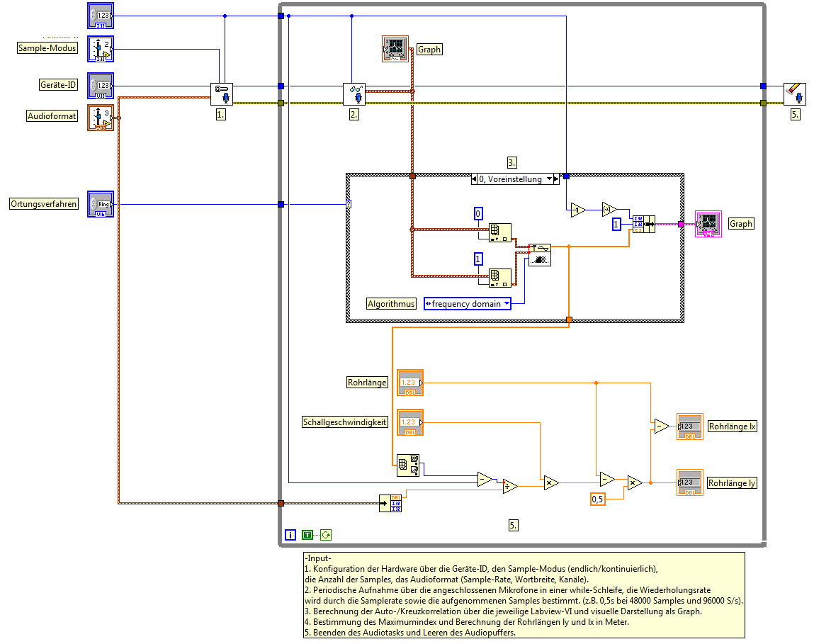Go to previous case with left arrow
Image resolution: width=814 pixels, height=644 pixels.
[x=474, y=179]
